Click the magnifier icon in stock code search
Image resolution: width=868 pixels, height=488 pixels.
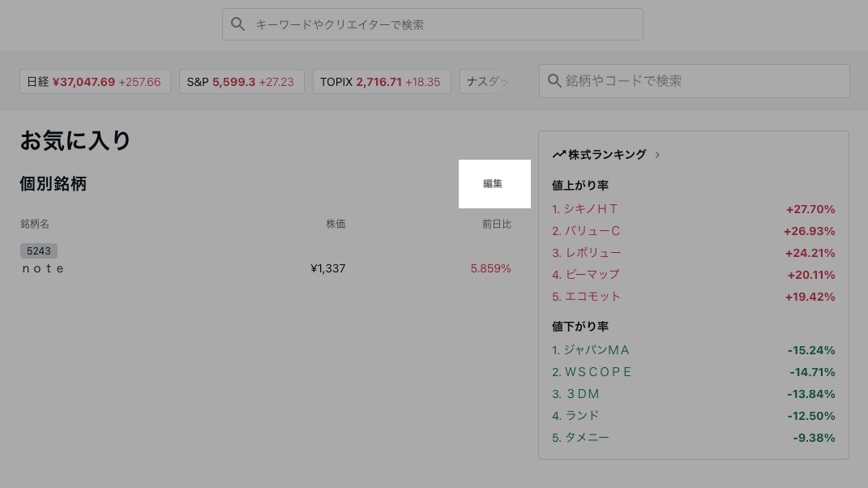point(554,80)
